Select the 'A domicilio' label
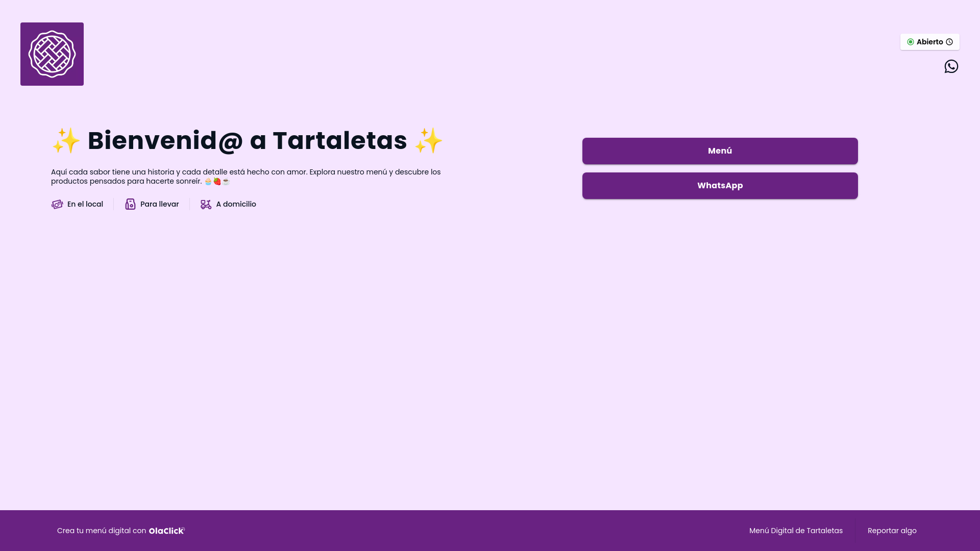 (x=236, y=204)
